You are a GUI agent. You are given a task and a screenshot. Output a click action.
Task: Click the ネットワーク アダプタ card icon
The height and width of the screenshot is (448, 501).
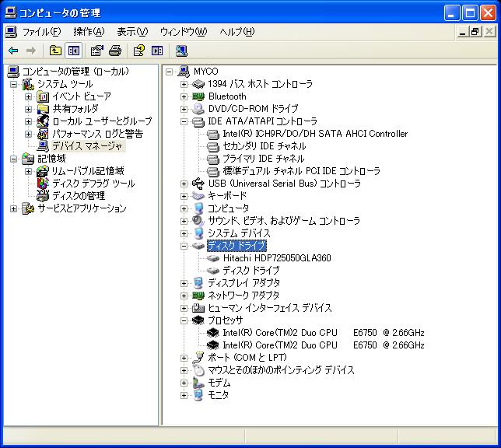coord(198,296)
